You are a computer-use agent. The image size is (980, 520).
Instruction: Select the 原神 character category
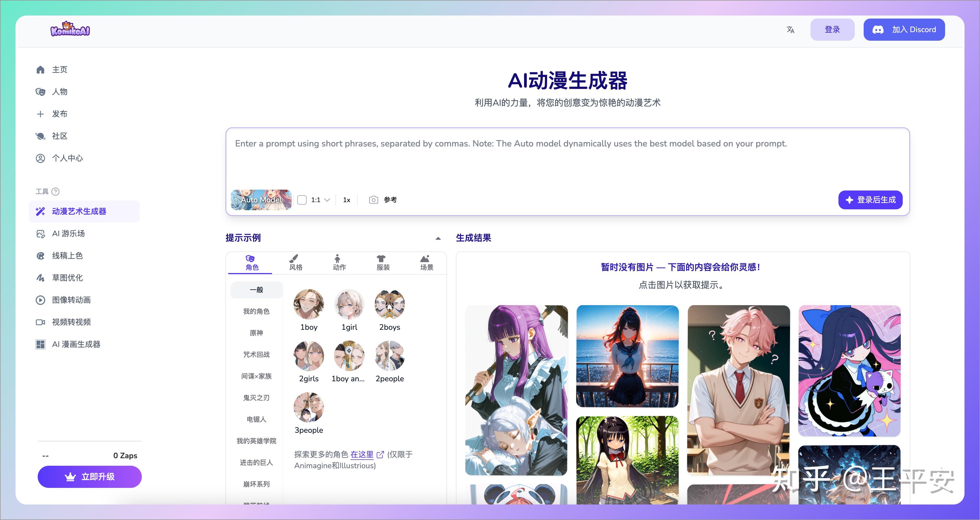pos(256,333)
